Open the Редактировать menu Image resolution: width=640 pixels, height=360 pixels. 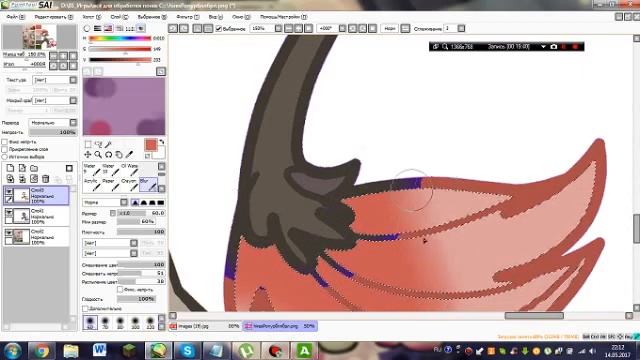[x=53, y=17]
